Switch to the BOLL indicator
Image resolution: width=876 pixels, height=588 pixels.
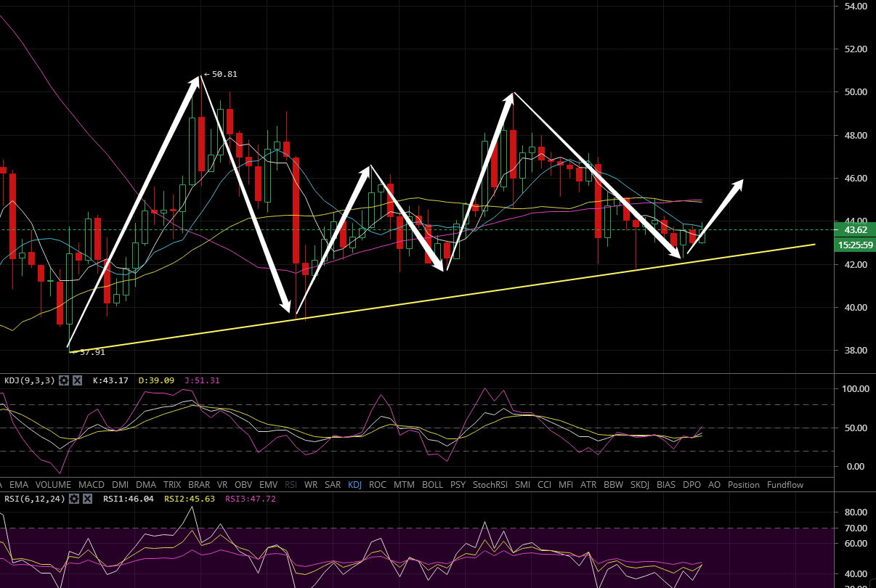click(x=432, y=484)
